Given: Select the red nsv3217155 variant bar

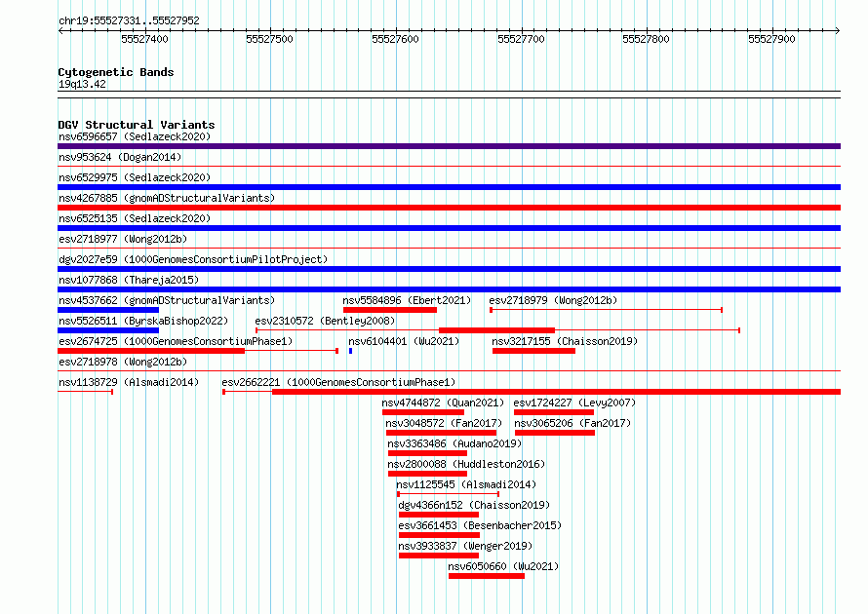Looking at the screenshot, I should pyautogui.click(x=533, y=351).
